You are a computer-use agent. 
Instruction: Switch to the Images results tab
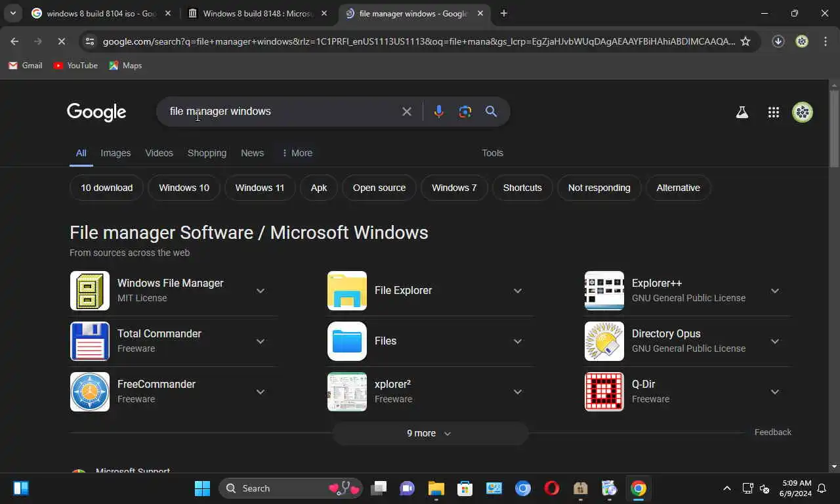[115, 153]
